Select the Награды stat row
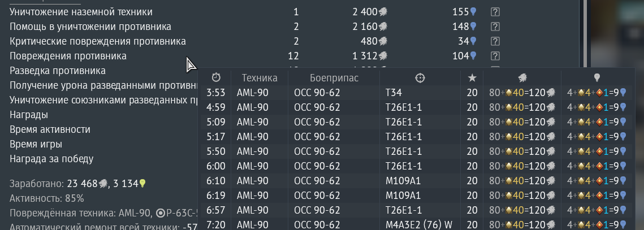644x230 pixels. coord(29,115)
